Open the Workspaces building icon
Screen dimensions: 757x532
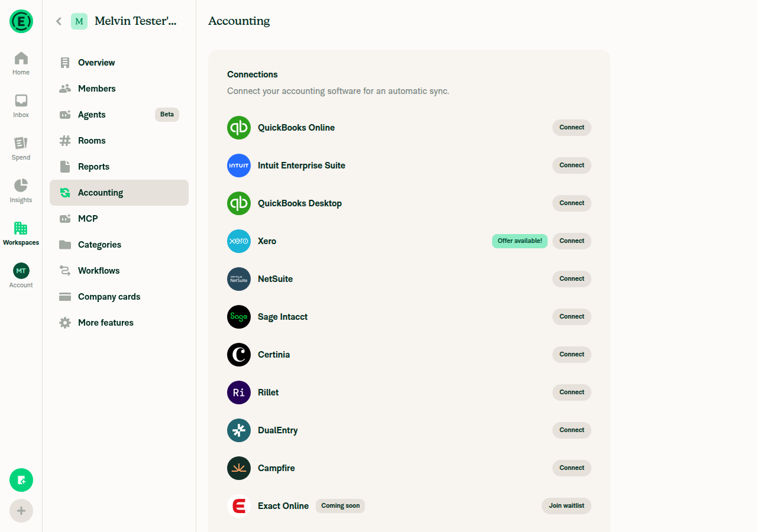[x=21, y=228]
